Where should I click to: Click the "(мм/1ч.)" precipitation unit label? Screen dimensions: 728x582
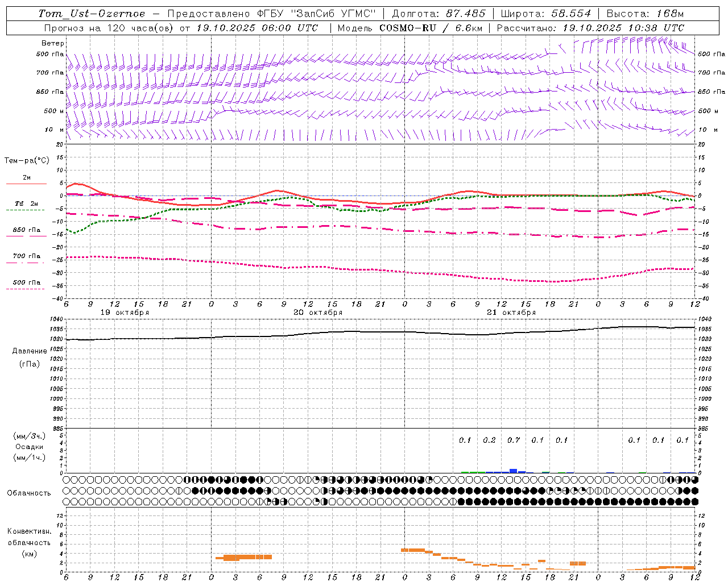30,458
